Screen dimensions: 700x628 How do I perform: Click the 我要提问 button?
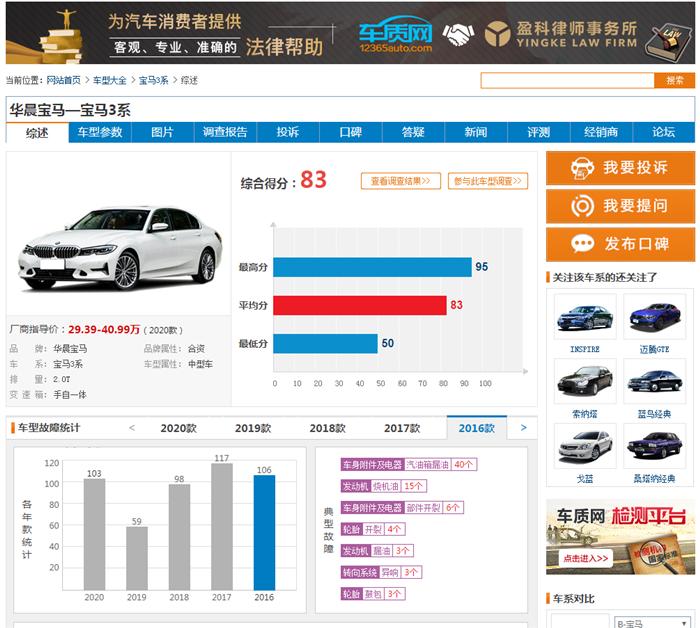(x=621, y=206)
